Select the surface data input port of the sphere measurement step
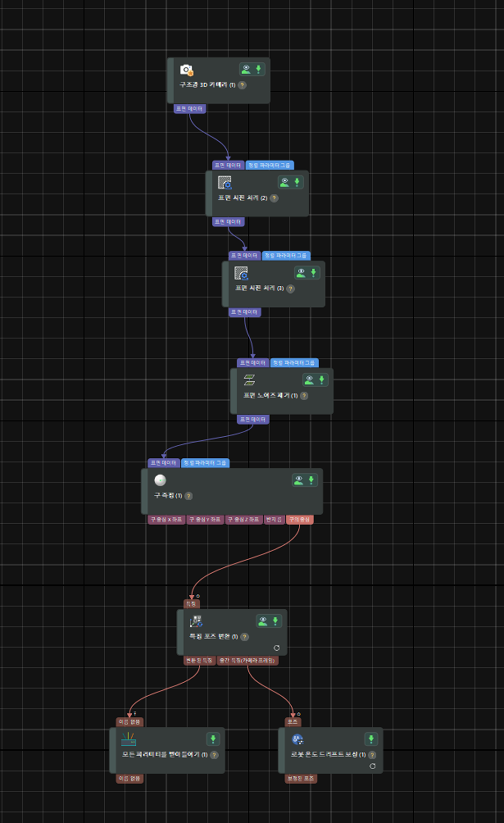Image resolution: width=504 pixels, height=823 pixels. tap(164, 462)
